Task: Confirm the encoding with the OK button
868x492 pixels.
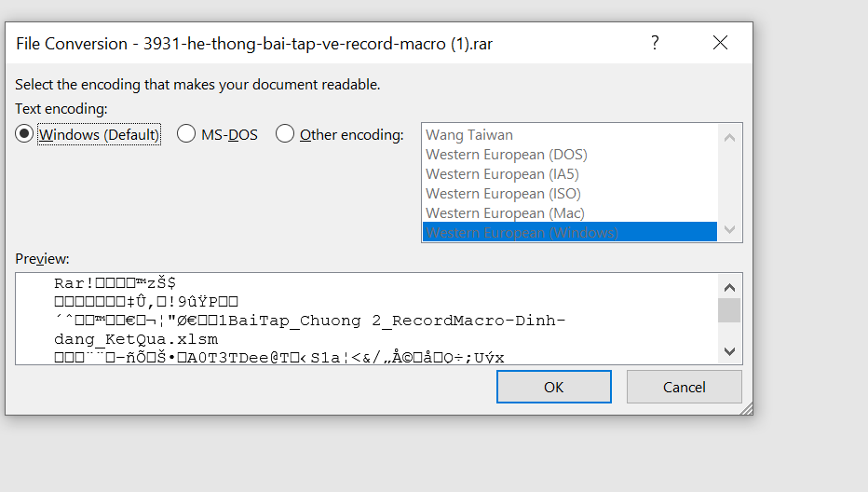Action: (x=553, y=387)
